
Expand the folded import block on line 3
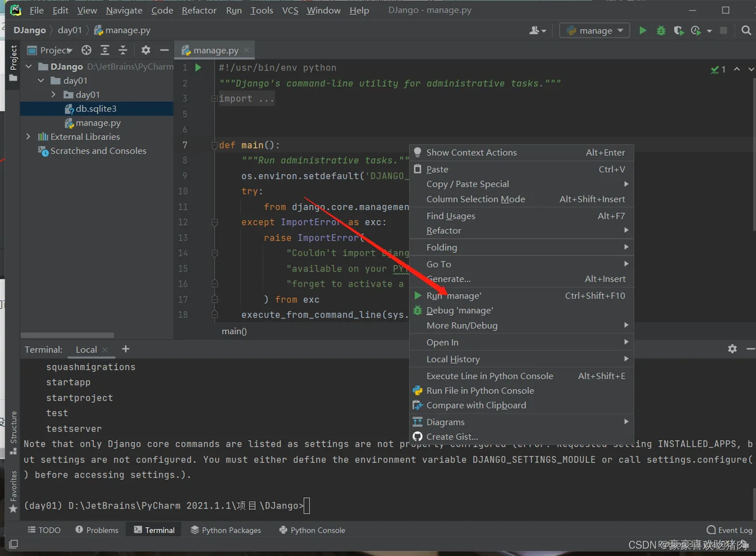pyautogui.click(x=214, y=99)
